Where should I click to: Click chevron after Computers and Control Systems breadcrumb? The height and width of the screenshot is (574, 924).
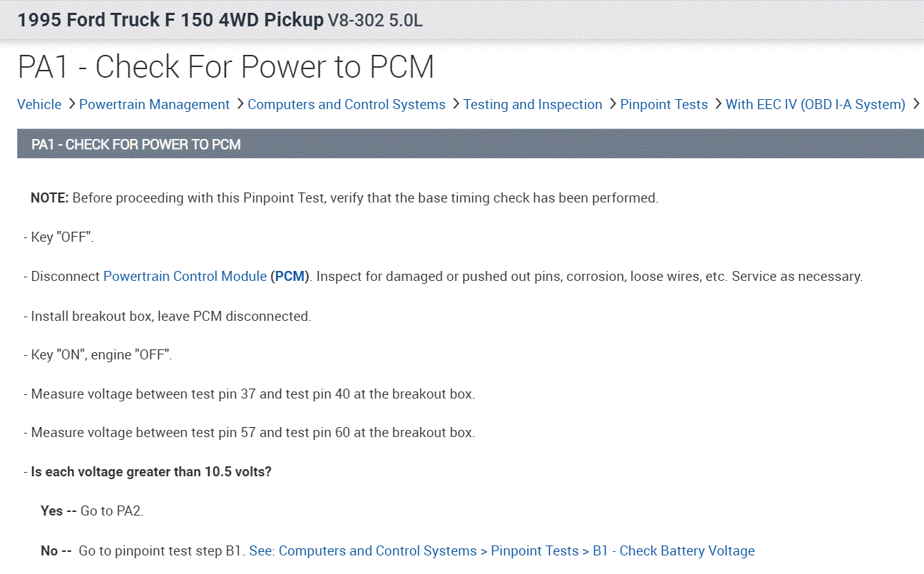456,104
